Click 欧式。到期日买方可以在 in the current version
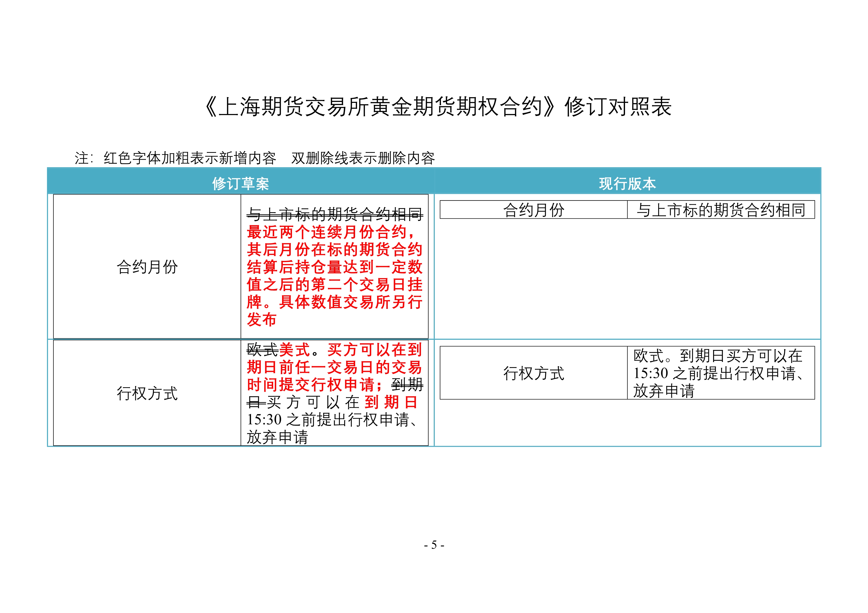 coord(718,355)
